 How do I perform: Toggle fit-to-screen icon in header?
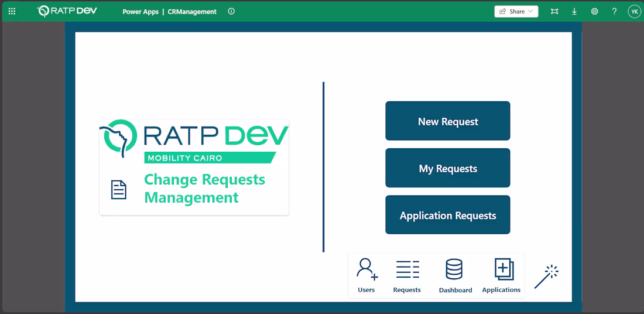tap(554, 12)
